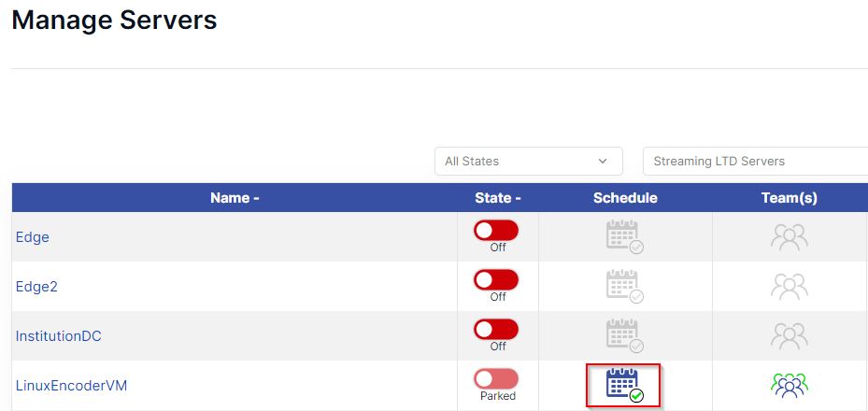868x411 pixels.
Task: Open the schedule calendar icon for Edge
Action: tap(625, 236)
